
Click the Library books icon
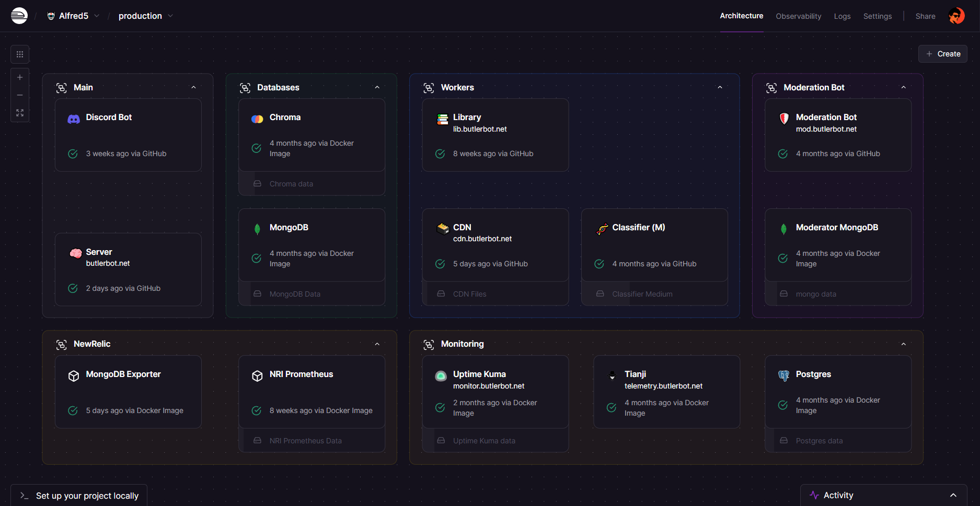[x=443, y=119]
